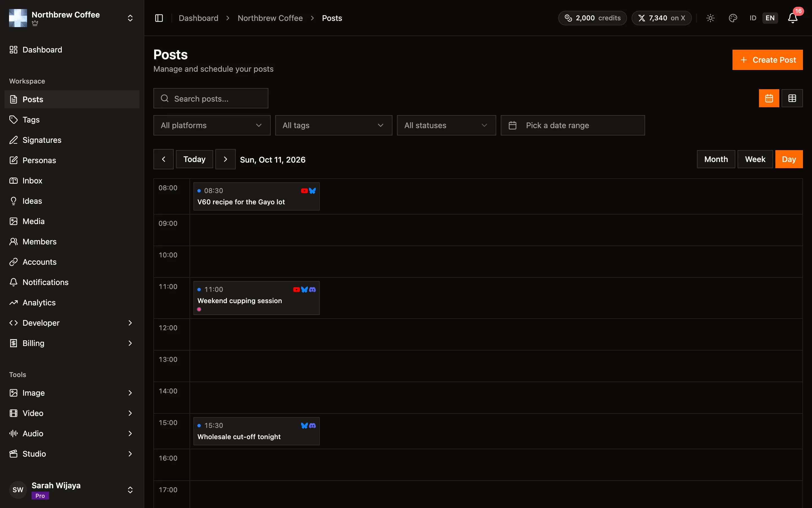Go to Dashboard breadcrumb
Screen dimensions: 812x508
198,18
